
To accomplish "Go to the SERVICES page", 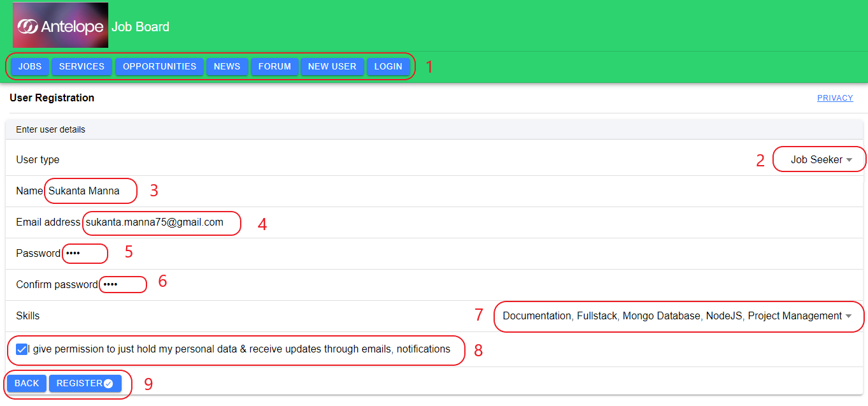I will tap(82, 66).
